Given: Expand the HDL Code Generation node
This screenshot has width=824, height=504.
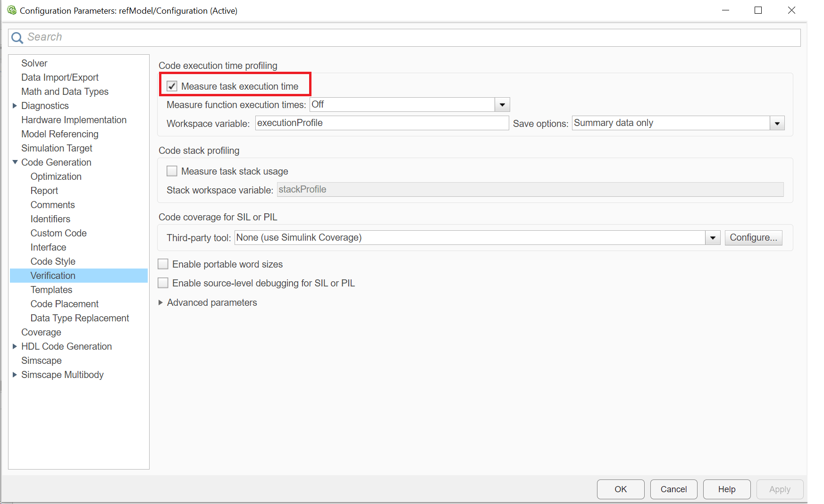Looking at the screenshot, I should pos(15,346).
